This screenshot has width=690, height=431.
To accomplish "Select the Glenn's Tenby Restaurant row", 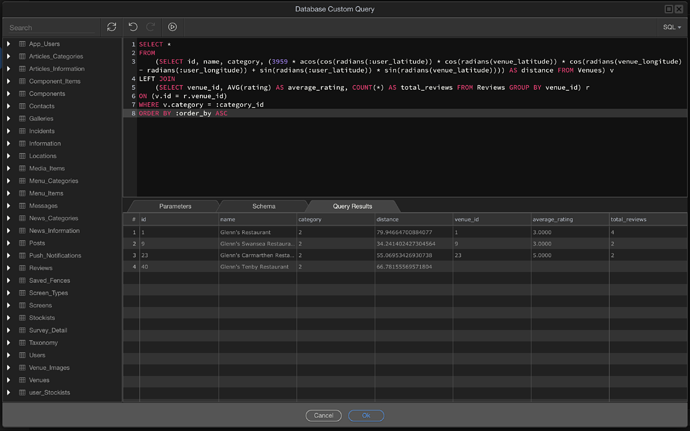I will coord(405,267).
